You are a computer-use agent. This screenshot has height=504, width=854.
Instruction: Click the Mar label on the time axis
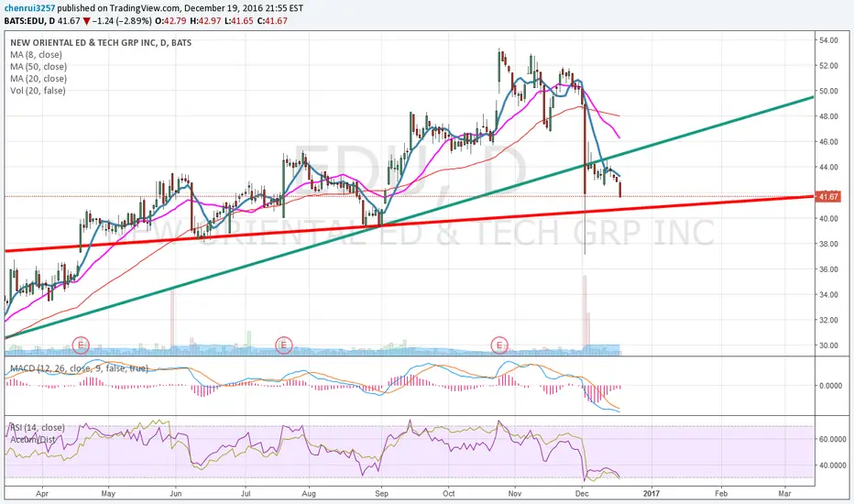[784, 494]
